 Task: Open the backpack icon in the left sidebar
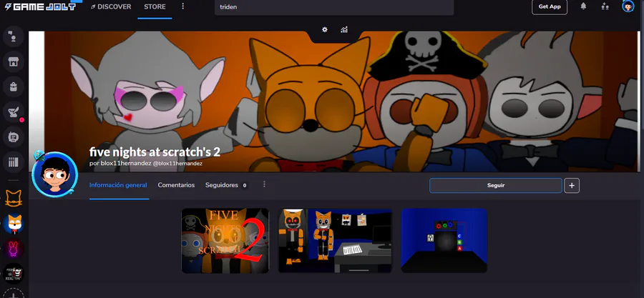(x=14, y=87)
